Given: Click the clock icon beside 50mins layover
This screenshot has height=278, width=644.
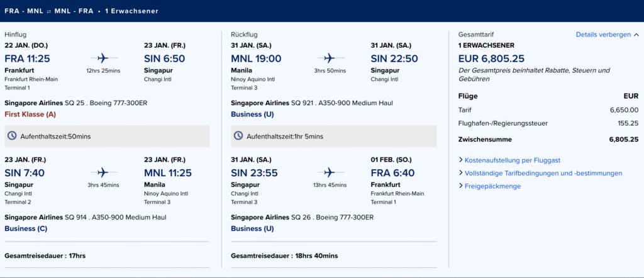Looking at the screenshot, I should tap(11, 136).
